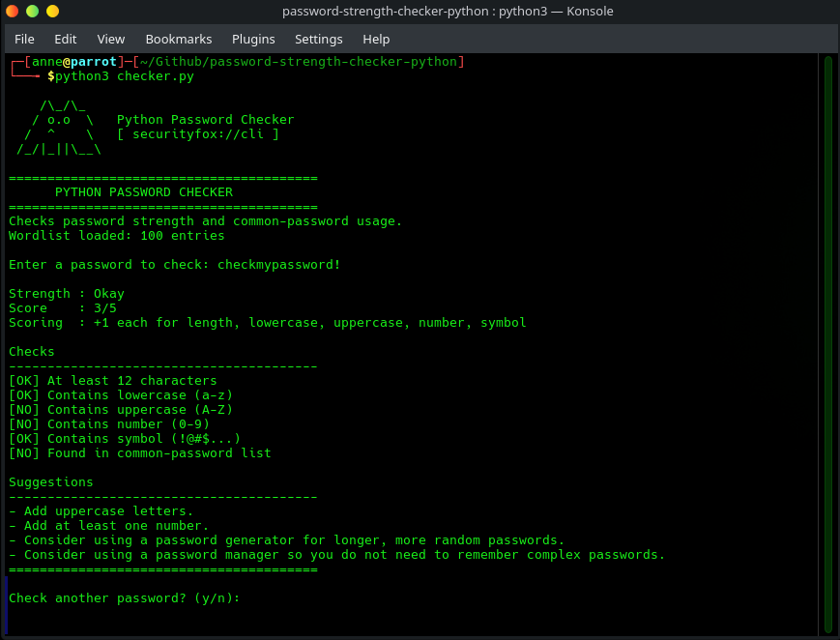This screenshot has height=640, width=840.
Task: Open the Help menu
Action: tap(376, 39)
